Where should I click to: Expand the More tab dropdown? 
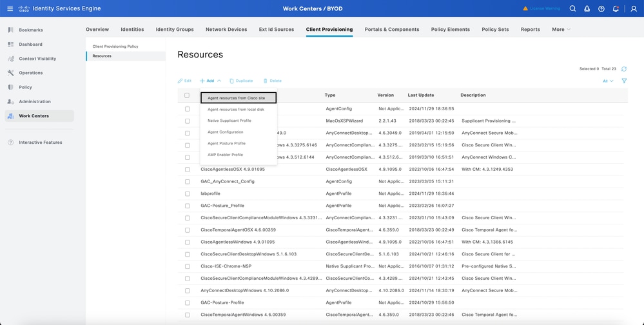click(x=561, y=30)
